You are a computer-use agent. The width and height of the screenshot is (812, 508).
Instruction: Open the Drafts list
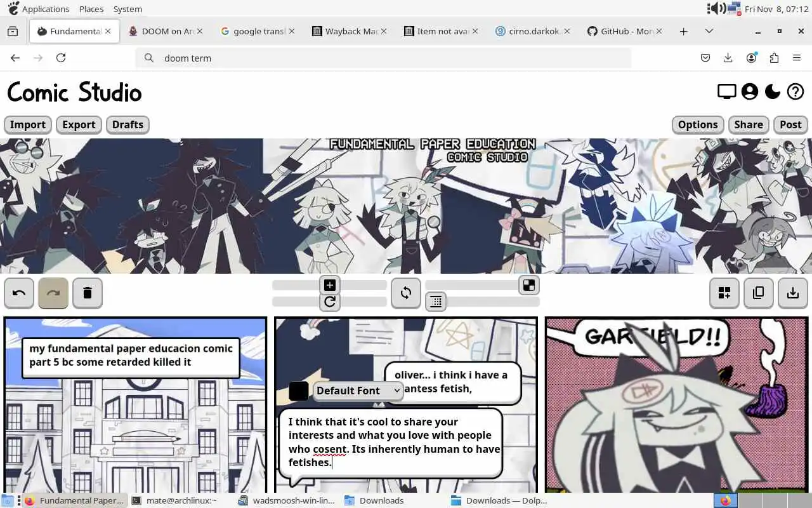128,124
